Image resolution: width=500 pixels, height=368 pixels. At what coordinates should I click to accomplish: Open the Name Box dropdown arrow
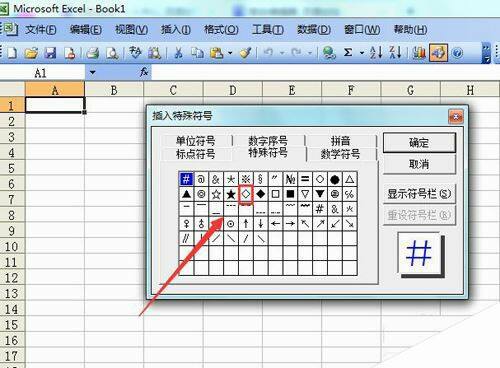[x=92, y=72]
